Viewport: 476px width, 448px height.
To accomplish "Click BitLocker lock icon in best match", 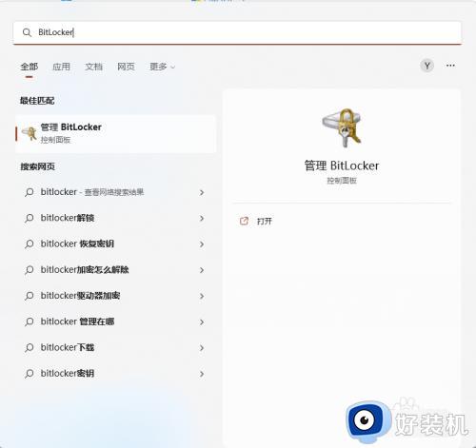I will [30, 133].
